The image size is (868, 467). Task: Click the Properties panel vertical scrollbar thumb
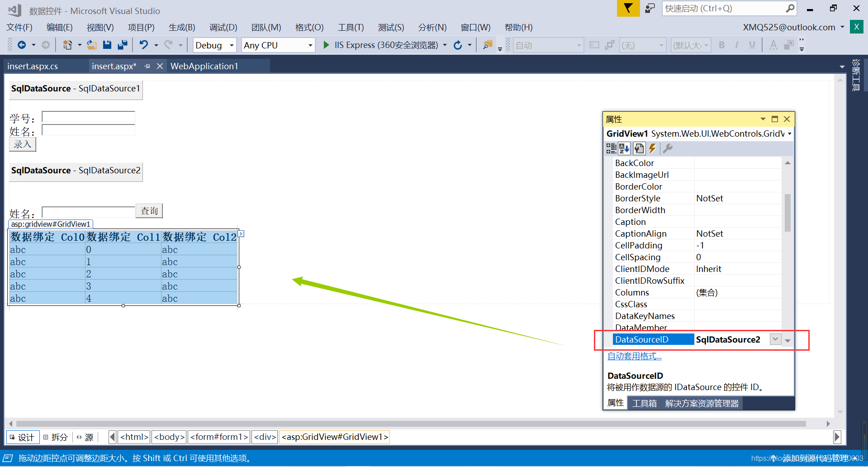coord(787,213)
